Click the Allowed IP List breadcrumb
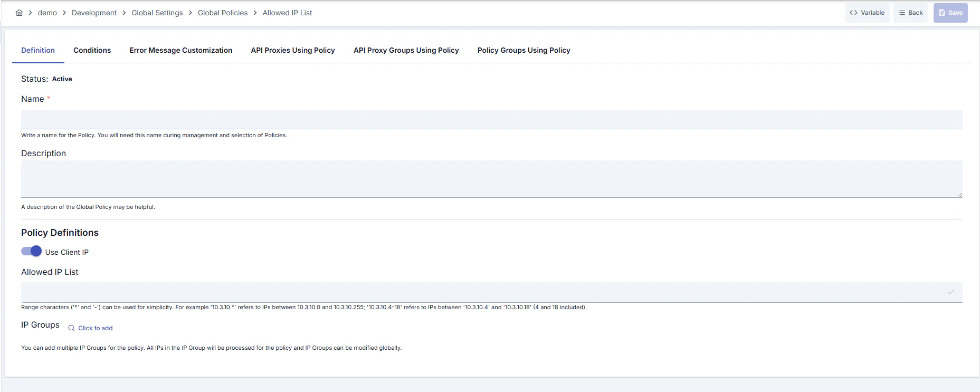 click(287, 13)
